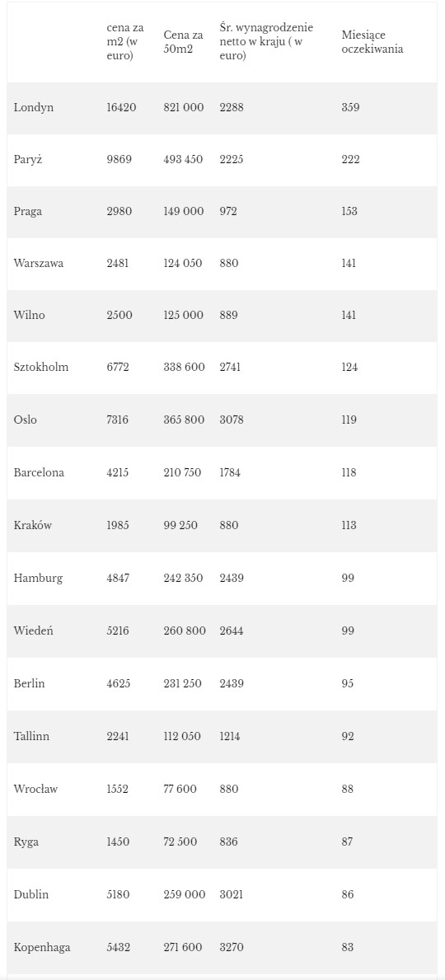Screen dimensions: 445x980
Task: Select Kraków's 99 250 price cell
Action: pos(180,525)
